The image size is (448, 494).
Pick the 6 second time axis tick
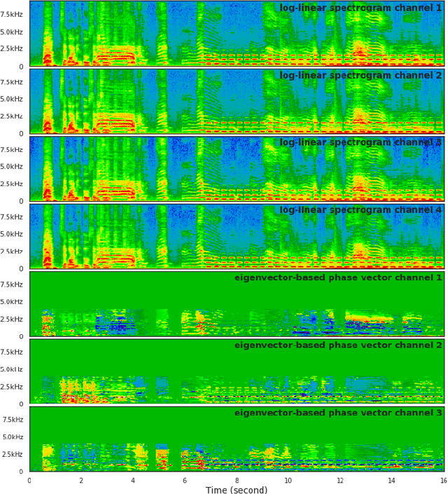[x=185, y=481]
